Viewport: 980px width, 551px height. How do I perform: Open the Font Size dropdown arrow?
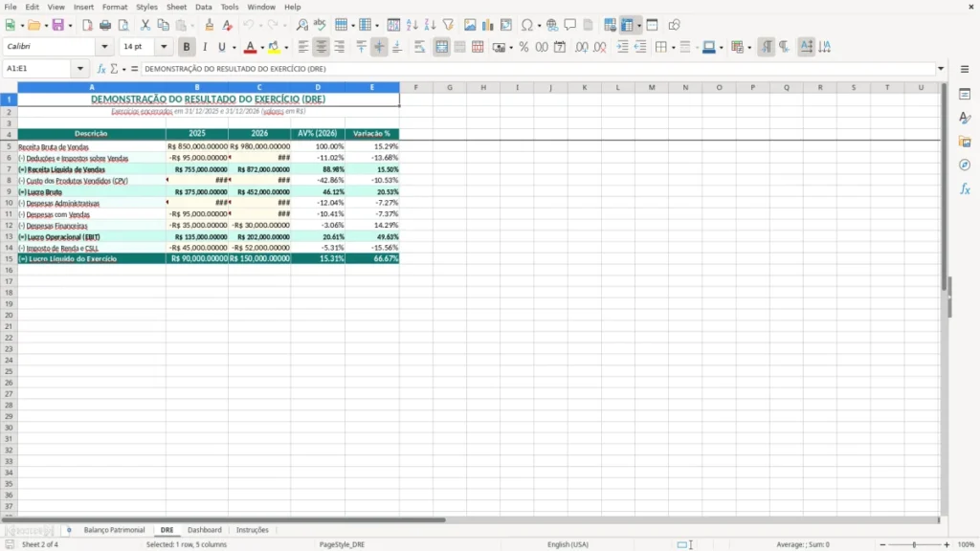click(164, 46)
